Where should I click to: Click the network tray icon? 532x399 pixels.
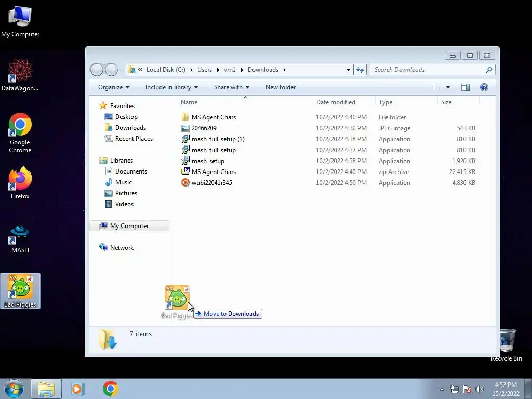point(454,389)
